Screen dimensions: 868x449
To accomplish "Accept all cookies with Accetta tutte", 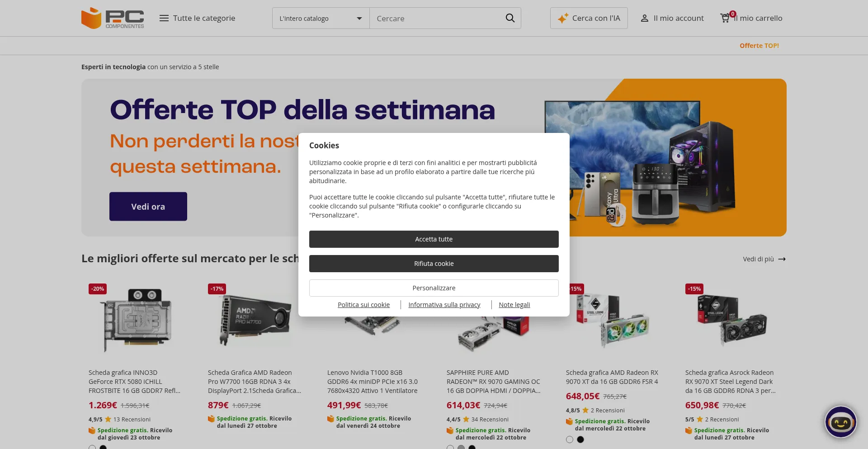I will tap(434, 239).
